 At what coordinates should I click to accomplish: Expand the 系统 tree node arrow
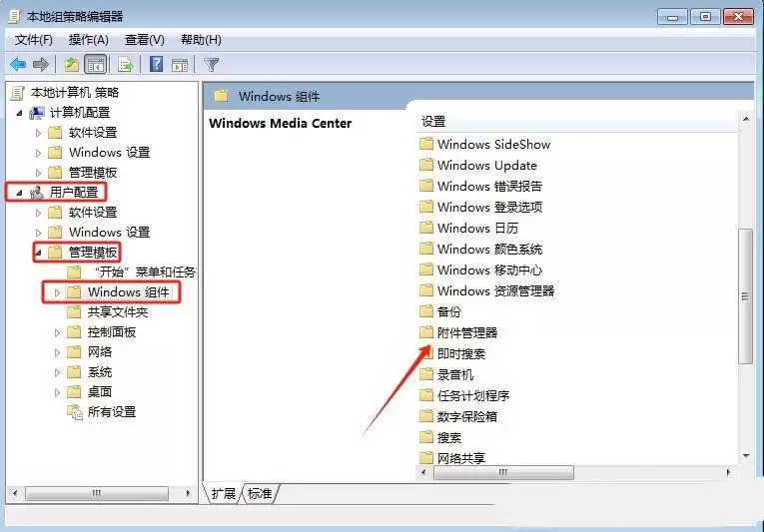click(57, 372)
